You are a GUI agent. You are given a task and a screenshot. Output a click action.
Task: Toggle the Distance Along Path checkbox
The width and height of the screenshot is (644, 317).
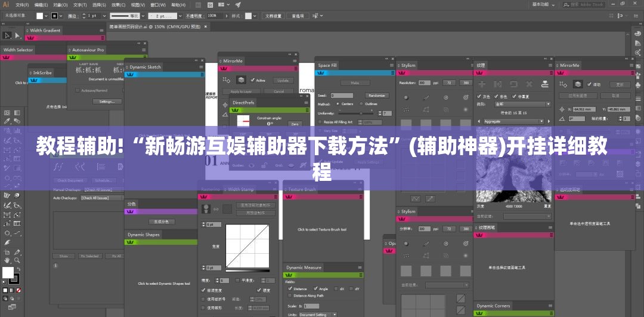291,295
